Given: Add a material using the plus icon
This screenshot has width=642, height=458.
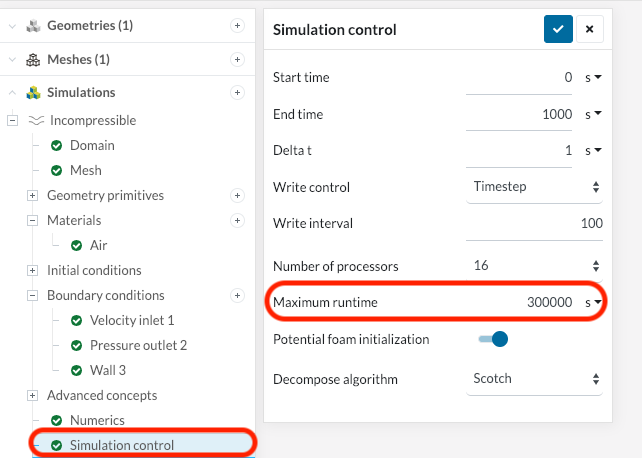Looking at the screenshot, I should click(237, 220).
